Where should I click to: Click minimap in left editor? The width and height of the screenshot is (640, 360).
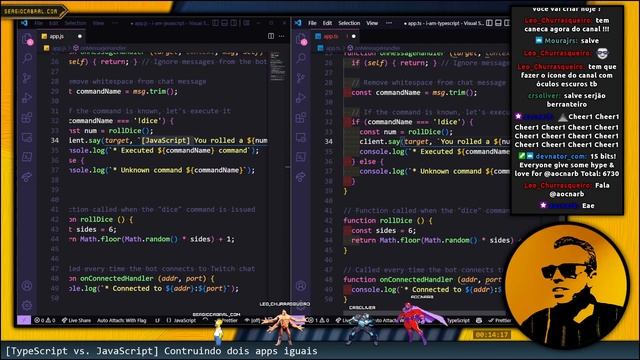278,67
